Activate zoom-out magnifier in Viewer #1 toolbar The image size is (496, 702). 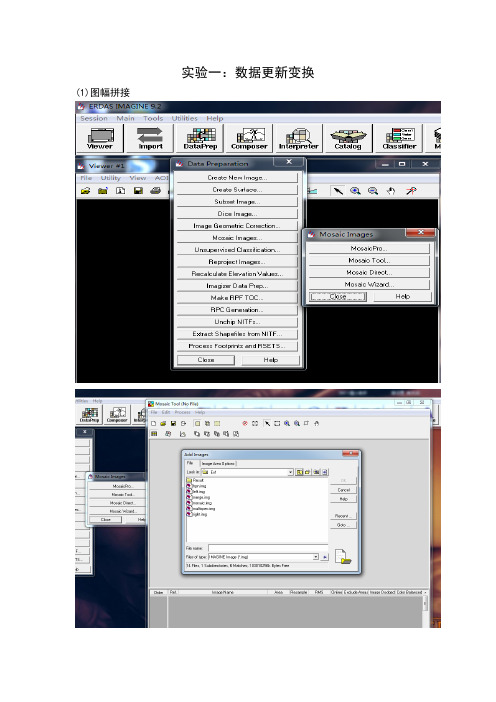coord(373,191)
